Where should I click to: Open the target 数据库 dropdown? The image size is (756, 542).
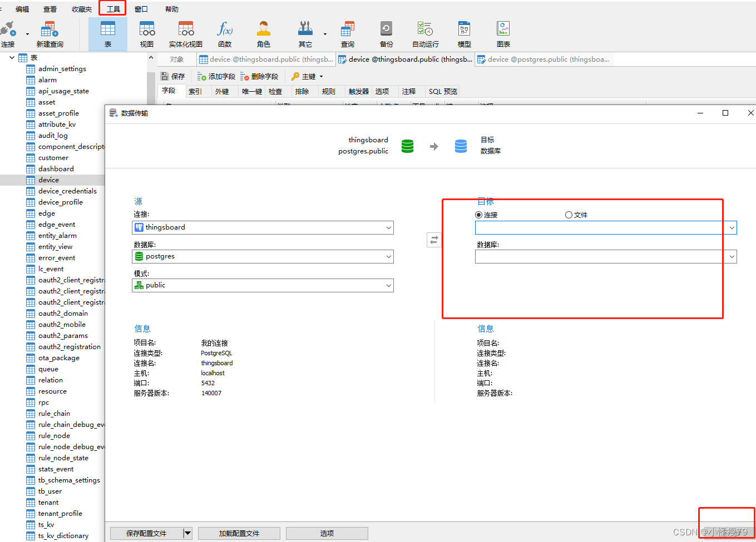point(732,256)
